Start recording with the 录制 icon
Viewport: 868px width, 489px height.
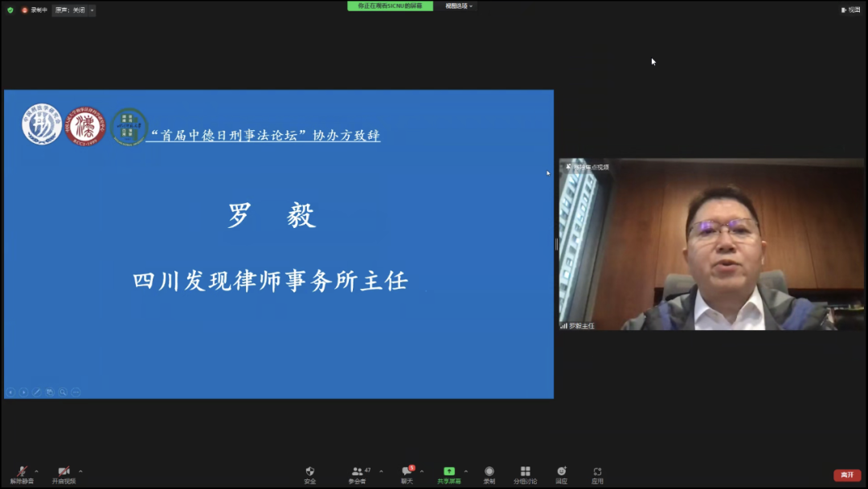pyautogui.click(x=489, y=472)
